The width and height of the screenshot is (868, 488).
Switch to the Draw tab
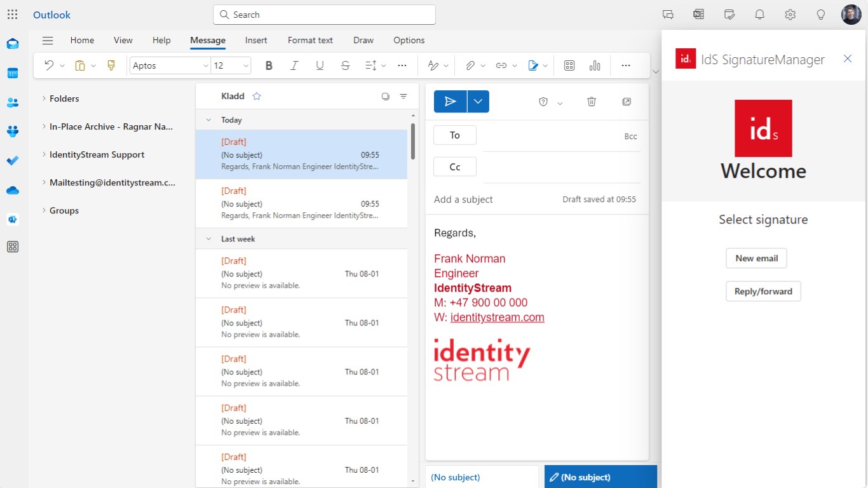click(363, 40)
